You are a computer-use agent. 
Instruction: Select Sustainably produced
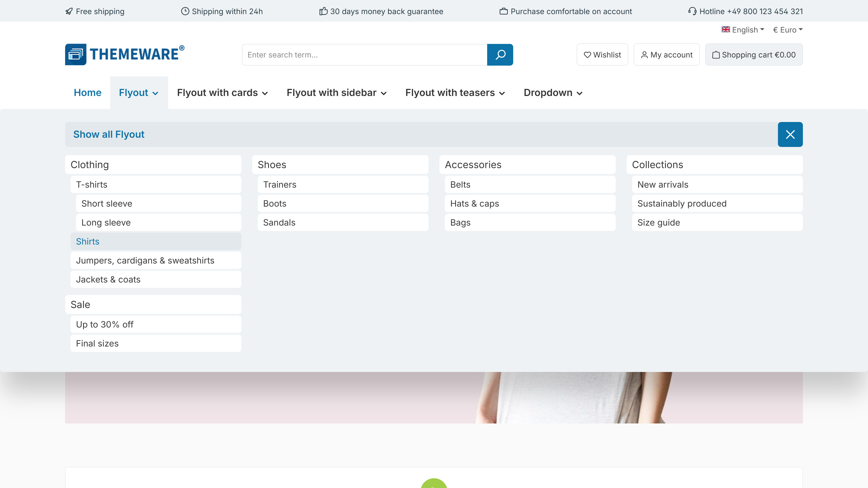click(717, 203)
